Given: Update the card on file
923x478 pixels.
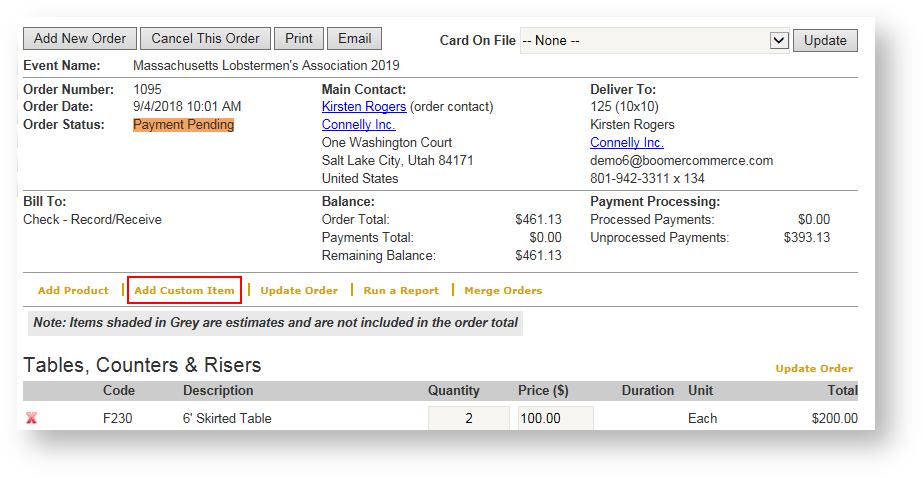Looking at the screenshot, I should [825, 41].
